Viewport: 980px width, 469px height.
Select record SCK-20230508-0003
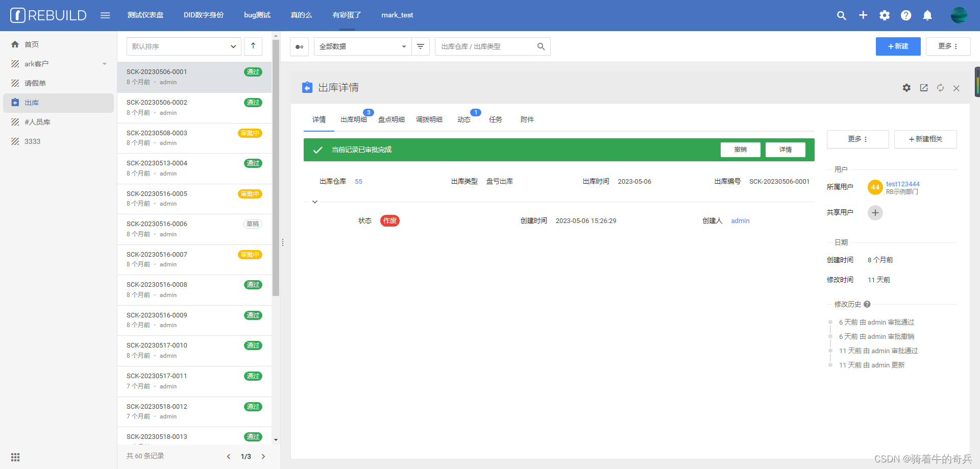pyautogui.click(x=194, y=138)
